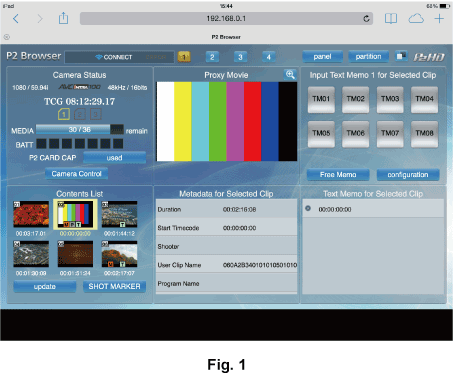Insert text memo TM07

pos(390,134)
